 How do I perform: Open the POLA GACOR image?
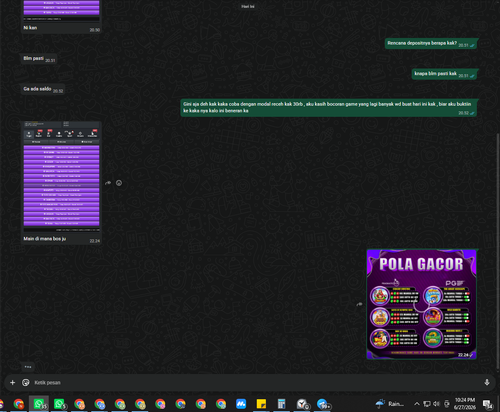click(x=421, y=304)
